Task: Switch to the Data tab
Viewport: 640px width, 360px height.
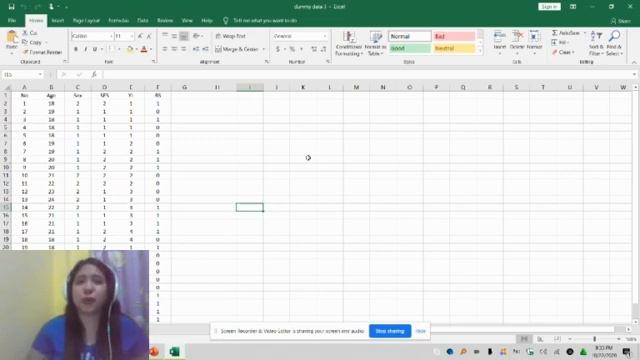Action: [x=142, y=20]
